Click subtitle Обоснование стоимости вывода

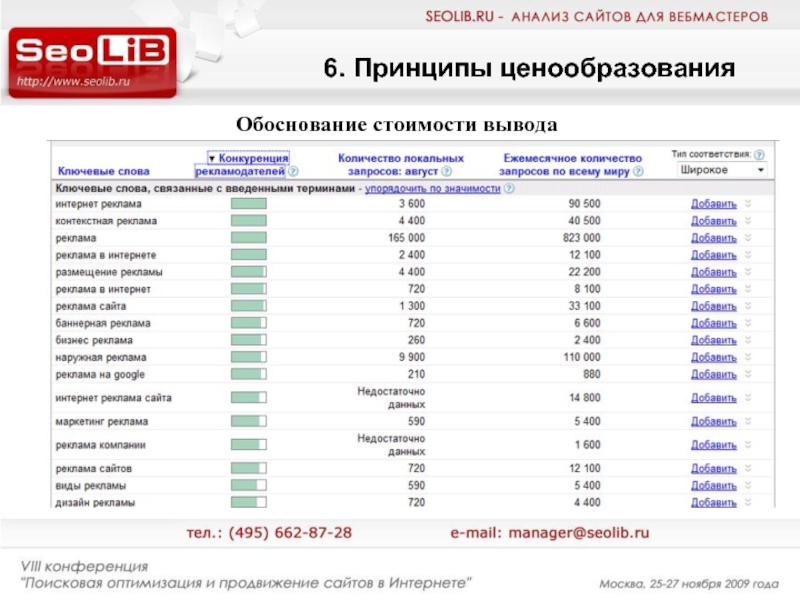[396, 124]
